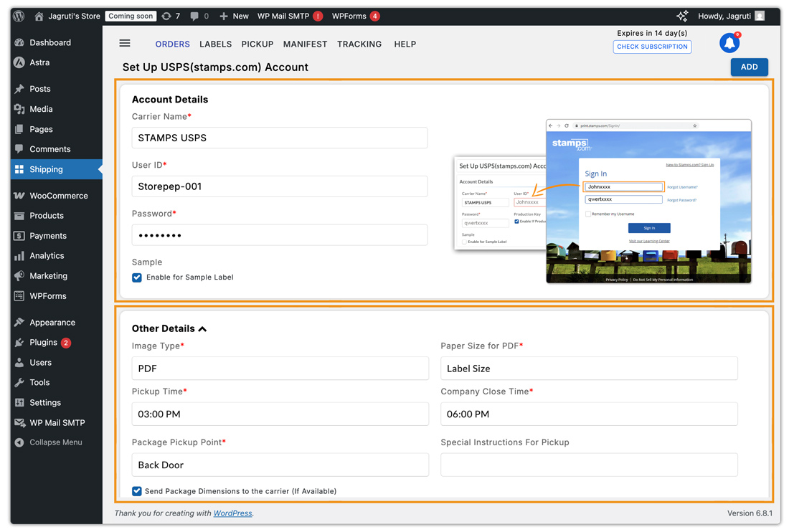Collapse the Other Details section
This screenshot has height=532, width=789.
pyautogui.click(x=202, y=329)
